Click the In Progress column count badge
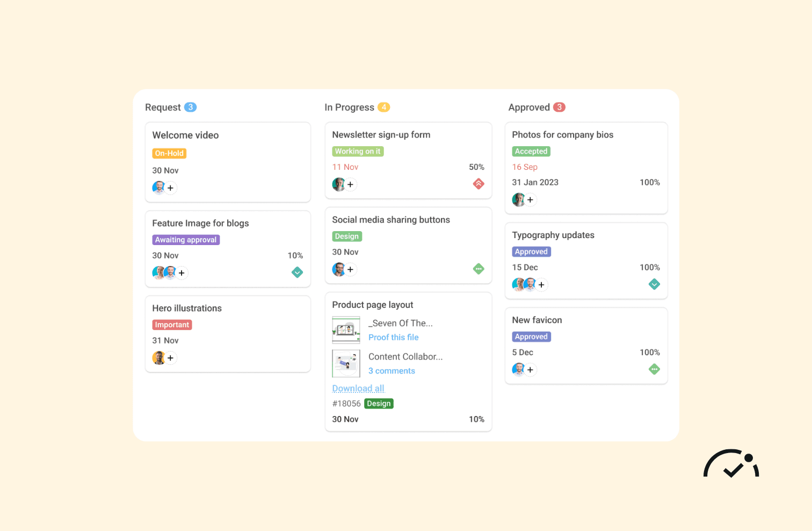Viewport: 812px width, 531px height. [383, 107]
